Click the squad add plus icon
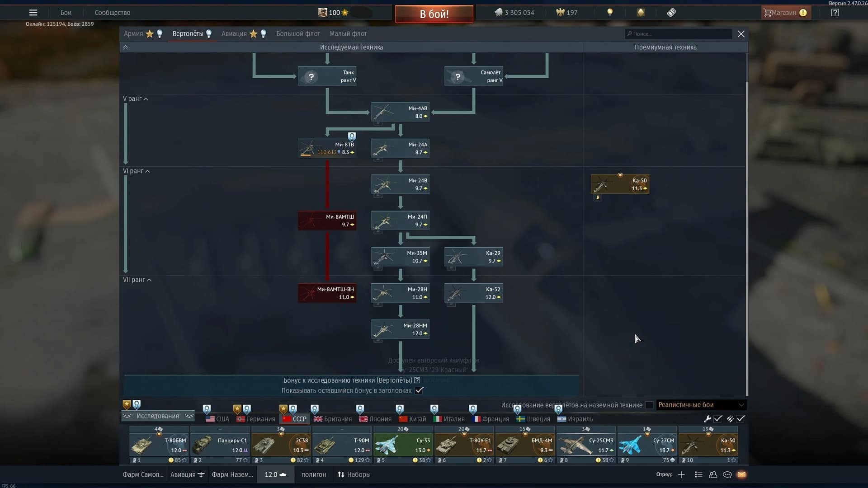 point(681,474)
